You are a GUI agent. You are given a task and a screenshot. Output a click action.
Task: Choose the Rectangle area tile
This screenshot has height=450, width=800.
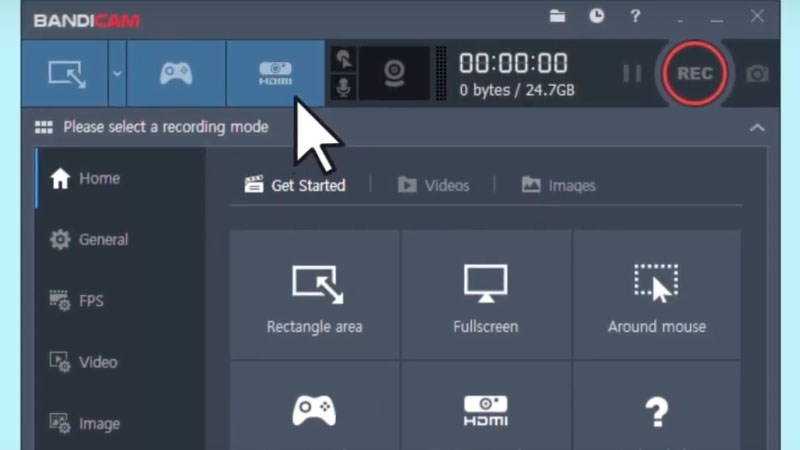pyautogui.click(x=314, y=295)
